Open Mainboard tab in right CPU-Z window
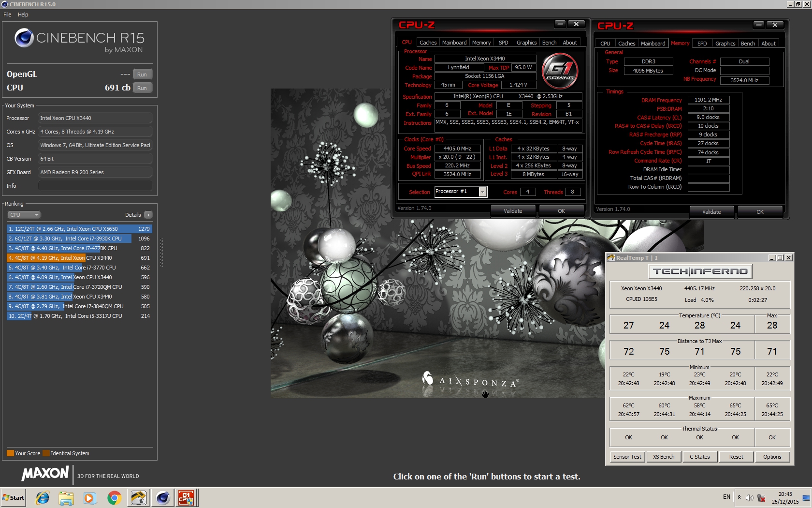812x508 pixels. (653, 44)
